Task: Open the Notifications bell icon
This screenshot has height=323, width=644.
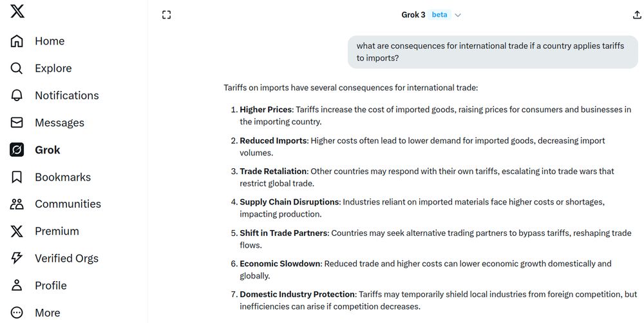Action: pos(17,95)
